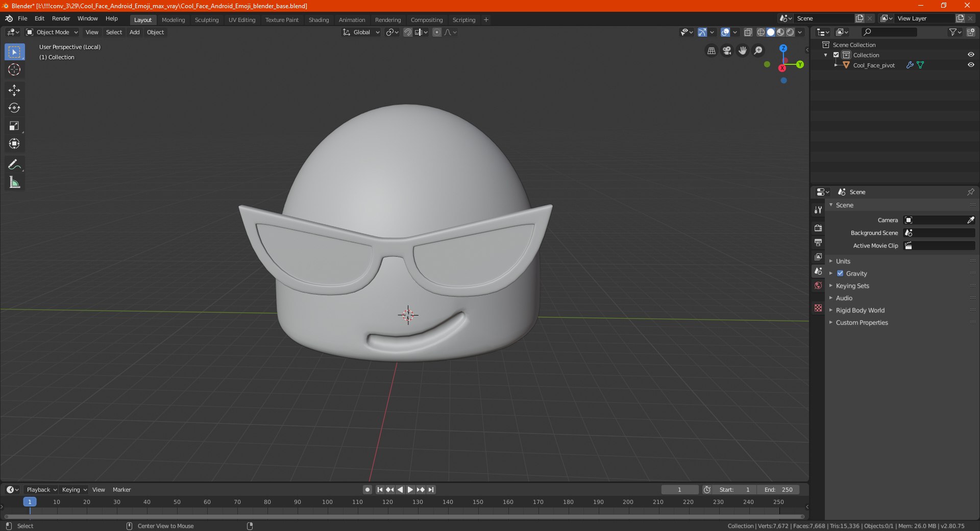
Task: Click the camera eyedropper icon
Action: pos(970,220)
